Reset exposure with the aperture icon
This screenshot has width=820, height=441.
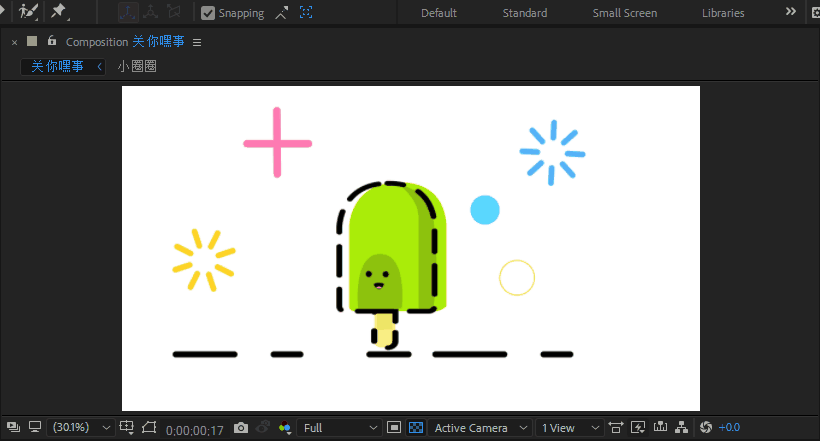[706, 427]
